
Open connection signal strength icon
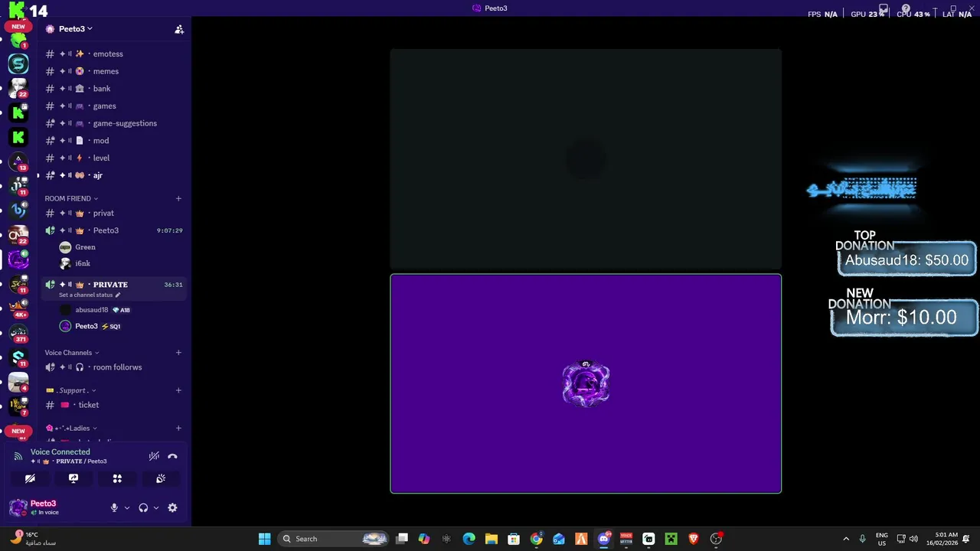tap(18, 456)
